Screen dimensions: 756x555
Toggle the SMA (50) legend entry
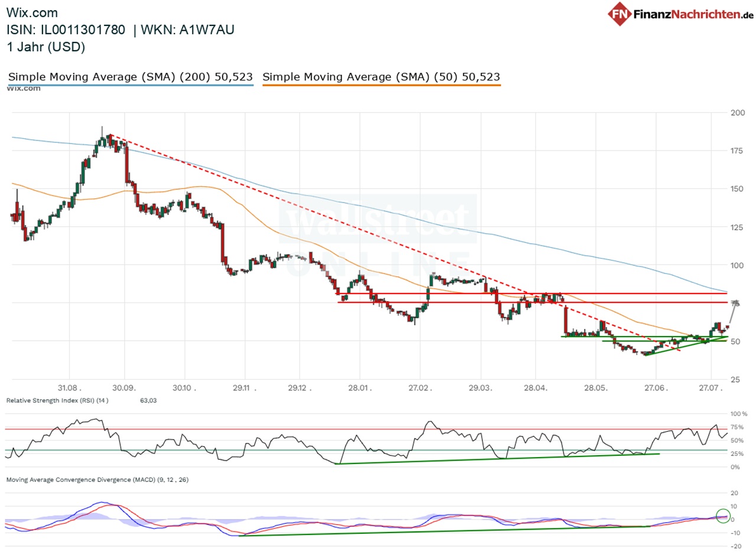click(381, 77)
